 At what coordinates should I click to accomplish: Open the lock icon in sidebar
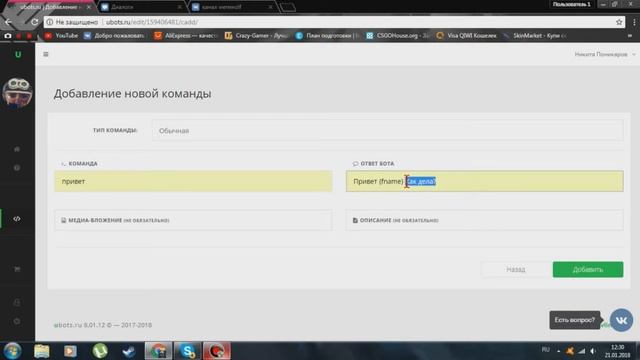(x=17, y=302)
